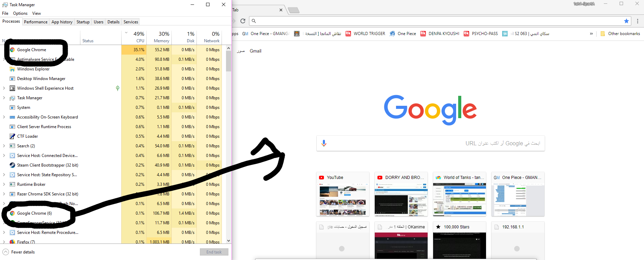The height and width of the screenshot is (260, 644).
Task: Click Service Host State Repository gear icon
Action: 12,175
